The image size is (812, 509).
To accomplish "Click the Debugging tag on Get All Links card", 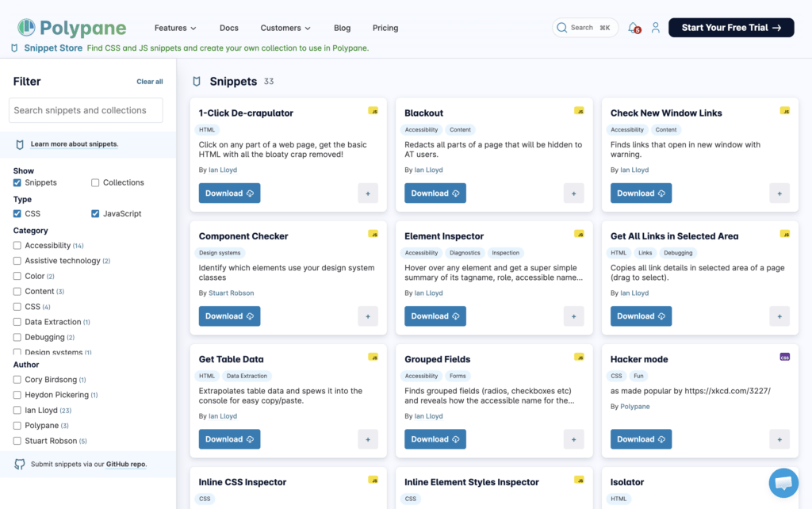I will point(678,253).
